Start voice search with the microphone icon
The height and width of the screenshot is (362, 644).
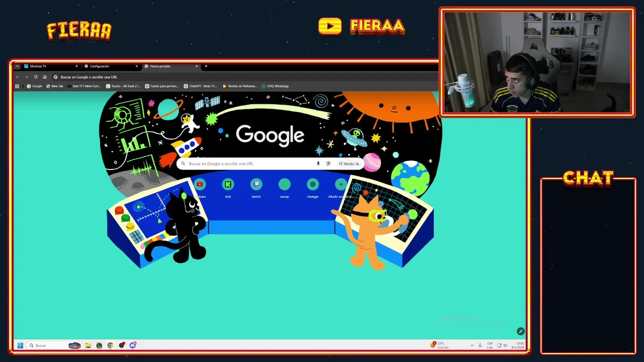tap(318, 163)
